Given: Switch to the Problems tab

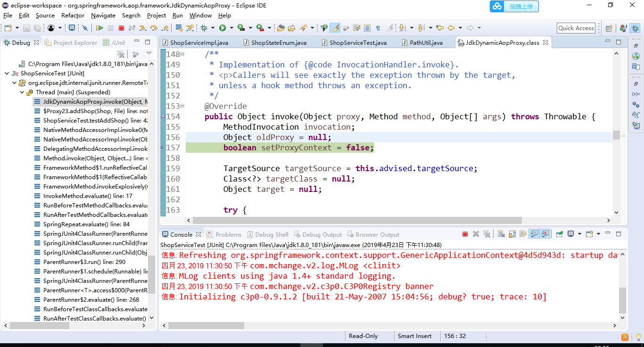Looking at the screenshot, I should click(x=224, y=234).
